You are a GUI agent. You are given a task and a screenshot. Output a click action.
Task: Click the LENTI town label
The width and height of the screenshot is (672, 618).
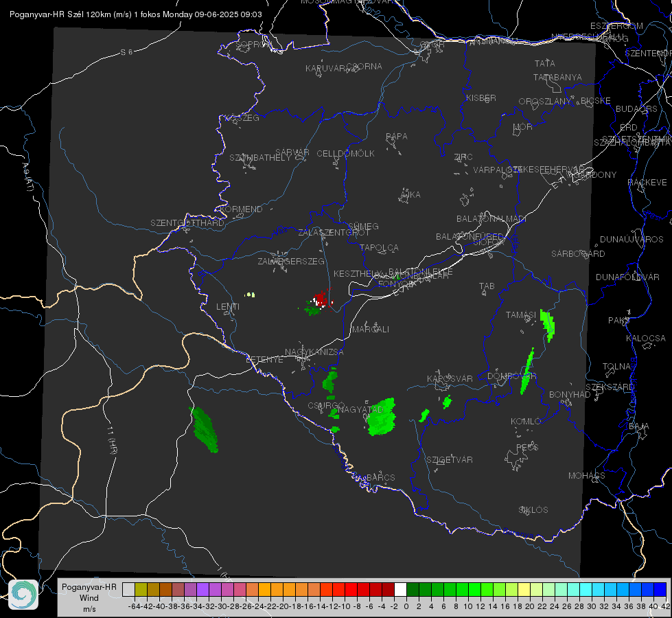(228, 307)
